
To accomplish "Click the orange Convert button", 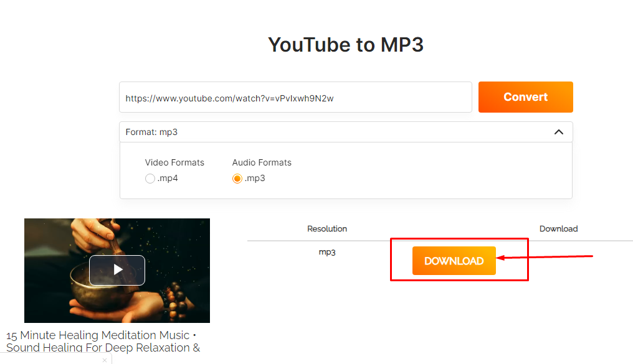I will (x=526, y=97).
